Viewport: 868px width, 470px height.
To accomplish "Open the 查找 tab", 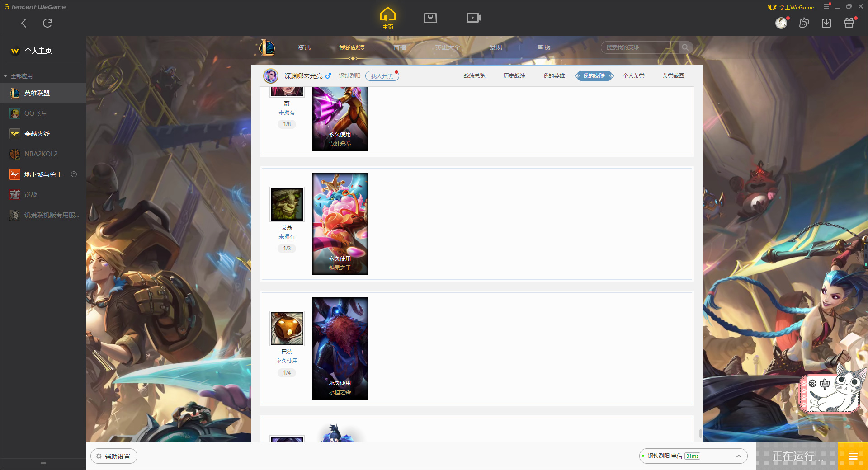I will point(543,47).
